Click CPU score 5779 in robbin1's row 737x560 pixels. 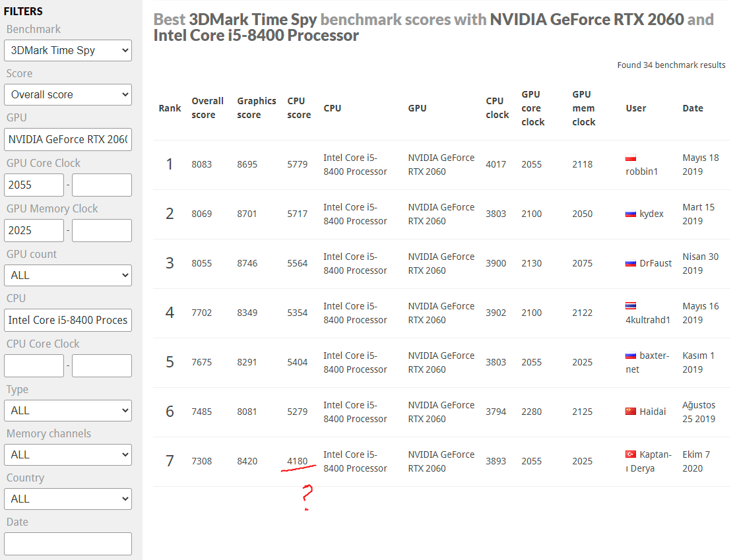pos(298,164)
